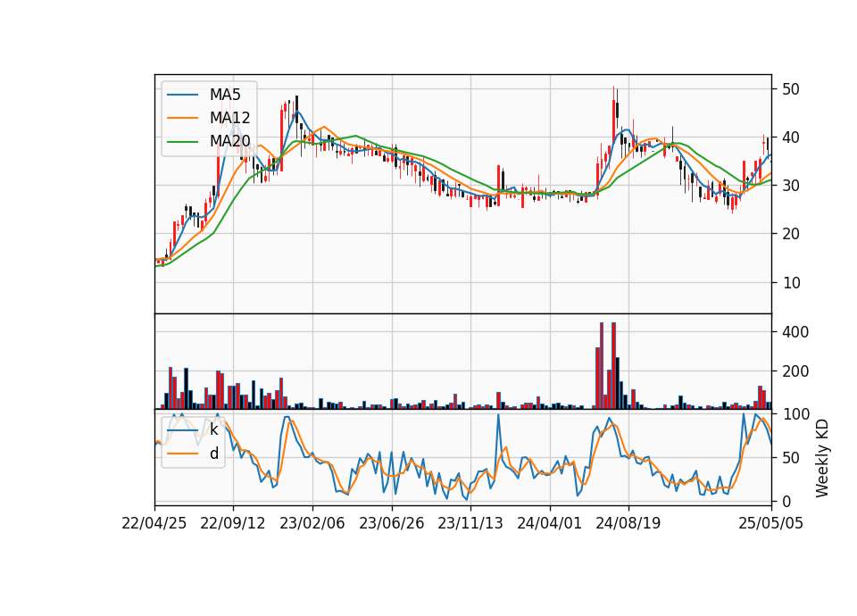The height and width of the screenshot is (616, 857).
Task: Click the candlestick peak above 50 in mid-2024
Action: (614, 113)
